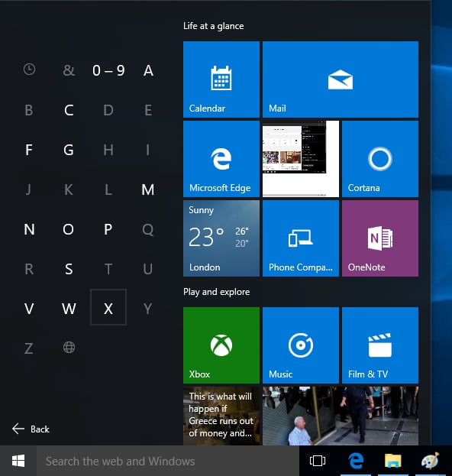Jump to apps starting with G
This screenshot has height=476, width=452.
pyautogui.click(x=69, y=150)
